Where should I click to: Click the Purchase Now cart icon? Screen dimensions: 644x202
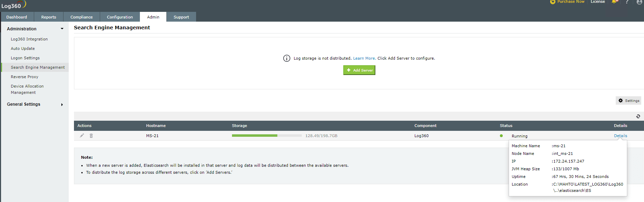(553, 2)
